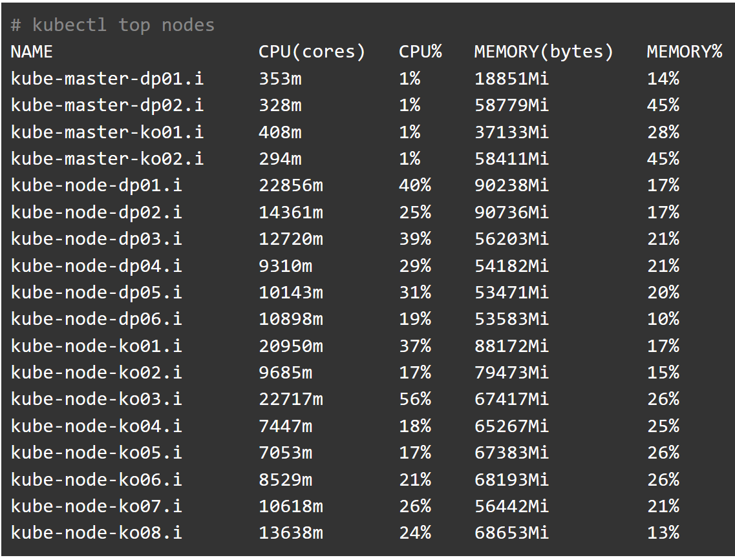Click CPU cores value 9685m
Image resolution: width=735 pixels, height=560 pixels.
285,373
